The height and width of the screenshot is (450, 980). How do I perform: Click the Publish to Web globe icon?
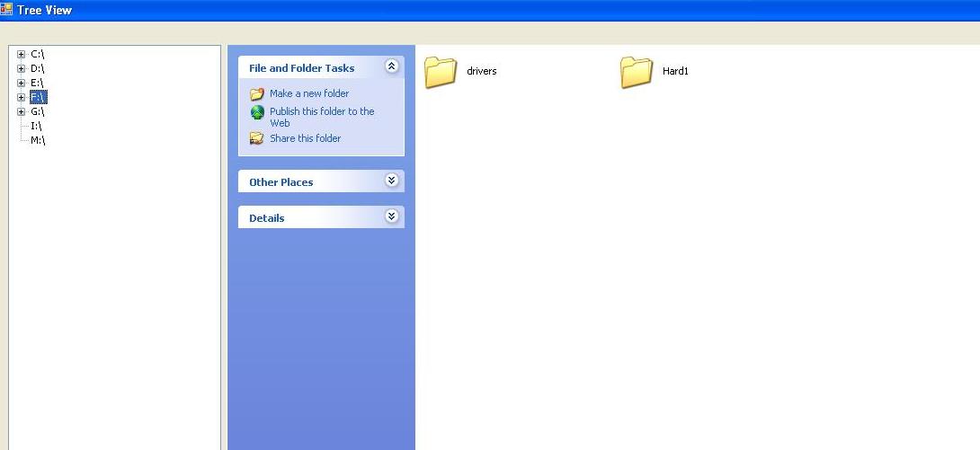point(257,112)
